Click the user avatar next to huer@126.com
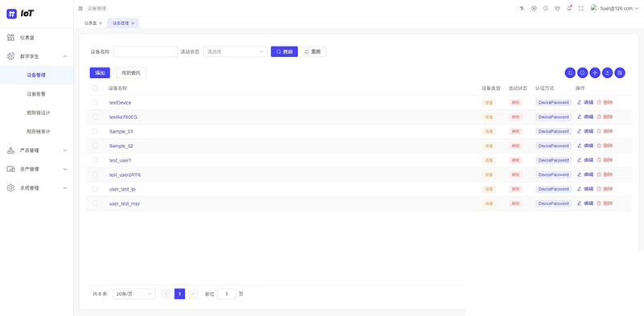This screenshot has width=644, height=316. 593,8
